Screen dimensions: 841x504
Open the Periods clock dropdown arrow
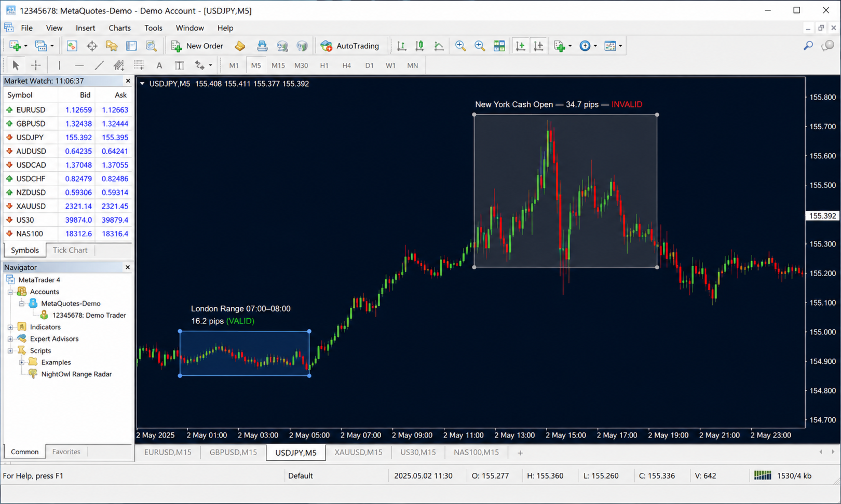tap(595, 46)
